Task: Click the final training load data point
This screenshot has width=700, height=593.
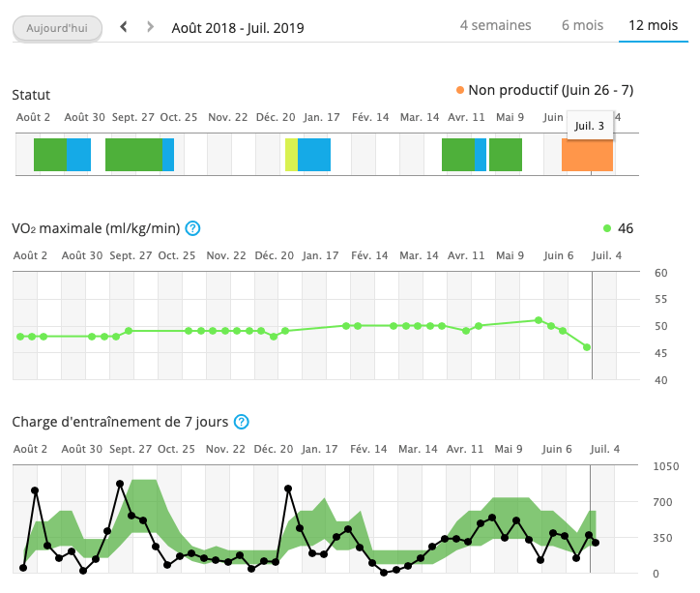Action: point(596,543)
